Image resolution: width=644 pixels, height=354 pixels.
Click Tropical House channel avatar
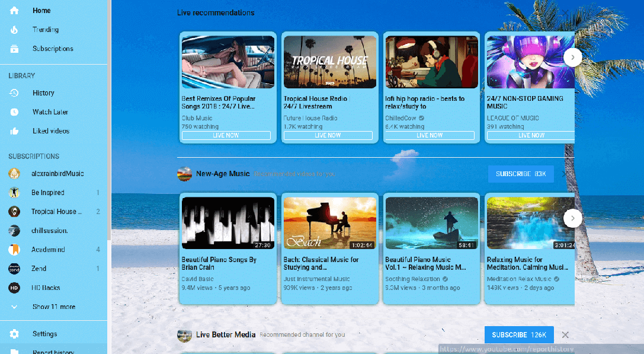[14, 211]
